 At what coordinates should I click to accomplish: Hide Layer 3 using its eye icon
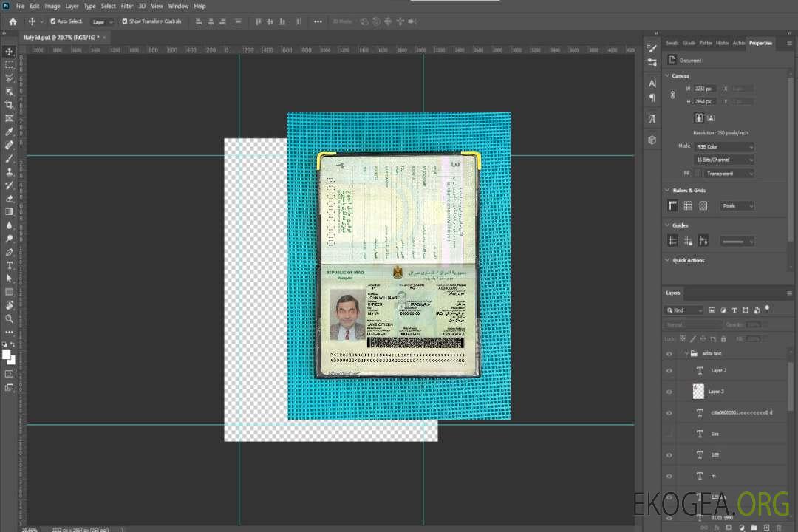pos(669,392)
